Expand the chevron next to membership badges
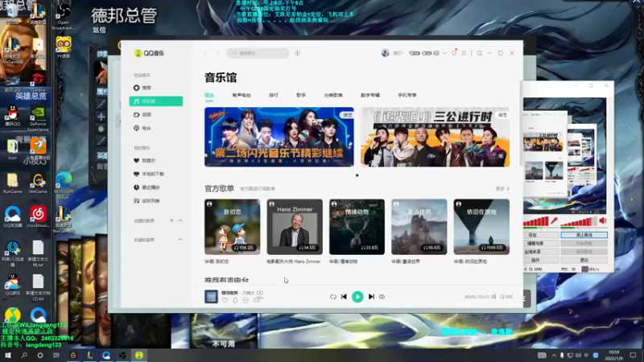 click(444, 53)
